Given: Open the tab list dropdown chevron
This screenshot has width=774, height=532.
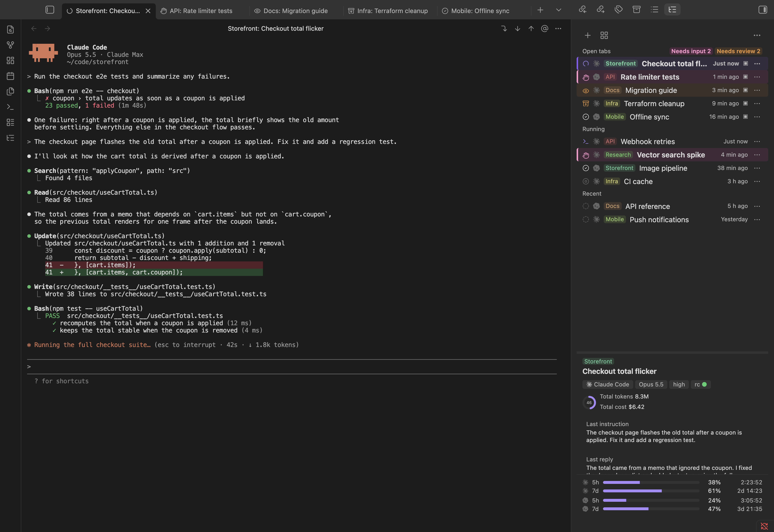Looking at the screenshot, I should [x=559, y=10].
